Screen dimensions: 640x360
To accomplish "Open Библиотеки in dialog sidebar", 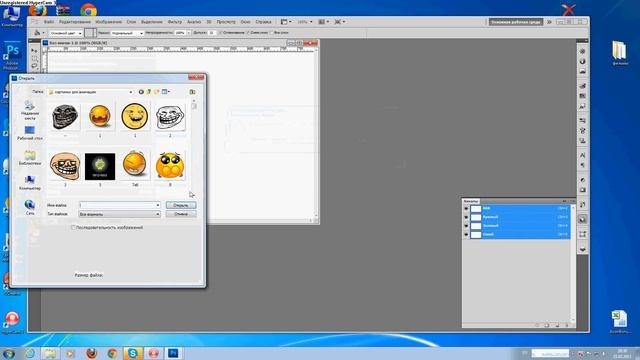I will coord(30,158).
